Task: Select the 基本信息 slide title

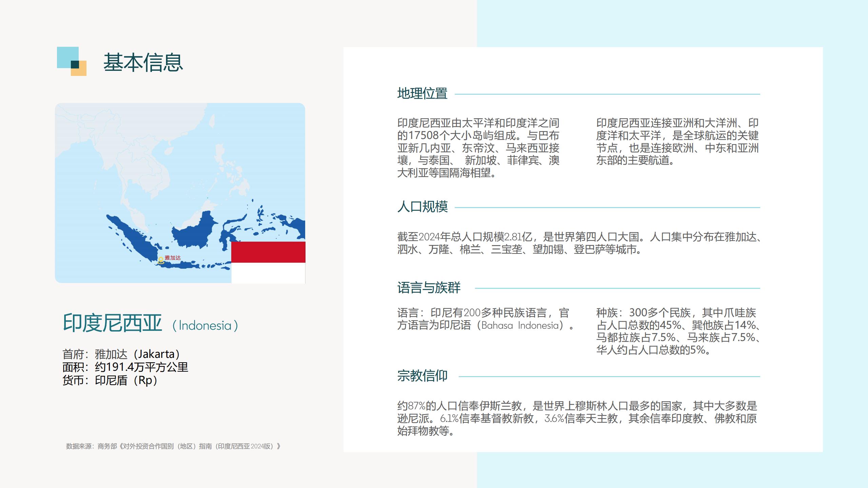Action: coord(143,63)
